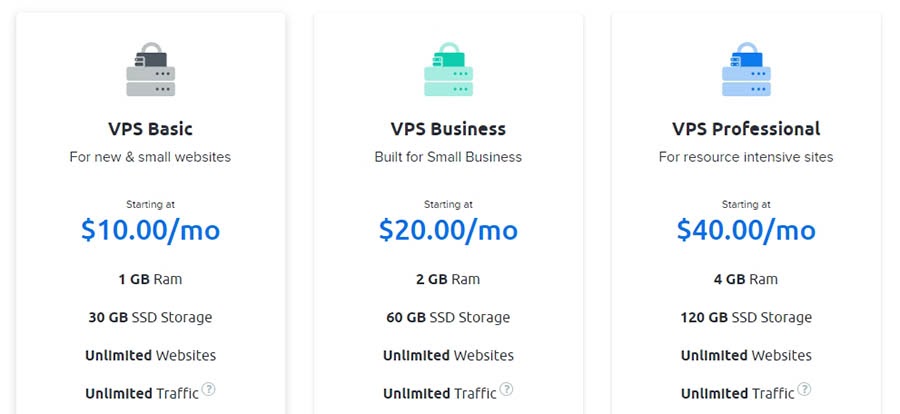The width and height of the screenshot is (900, 414).
Task: Select the VPS Professional plan title
Action: pos(746,129)
